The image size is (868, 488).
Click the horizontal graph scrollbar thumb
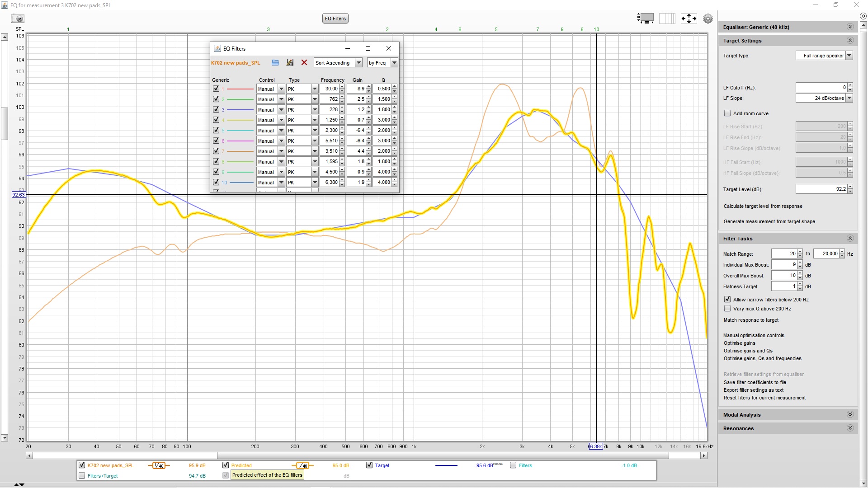(125, 455)
